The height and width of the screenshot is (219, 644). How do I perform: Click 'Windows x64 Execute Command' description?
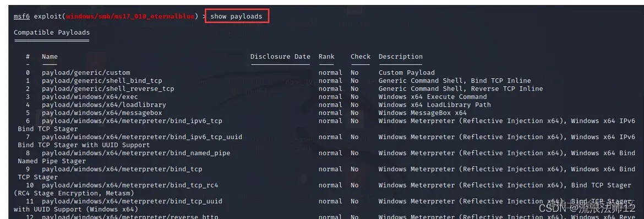pyautogui.click(x=433, y=97)
